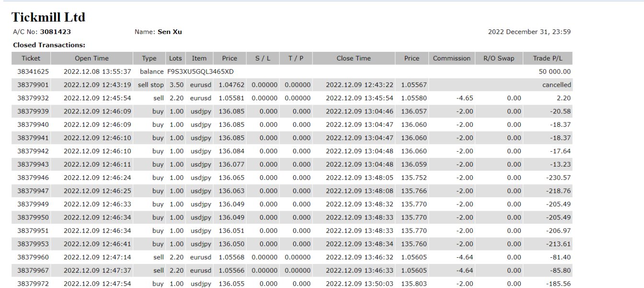Click the 50 000.00 balance amount

[555, 72]
